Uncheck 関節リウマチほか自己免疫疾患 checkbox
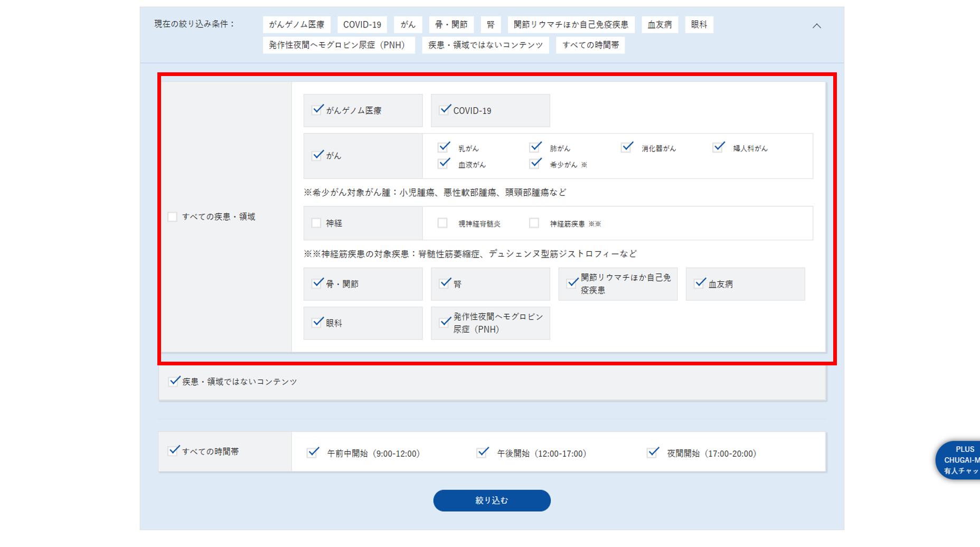The height and width of the screenshot is (547, 980). (572, 284)
